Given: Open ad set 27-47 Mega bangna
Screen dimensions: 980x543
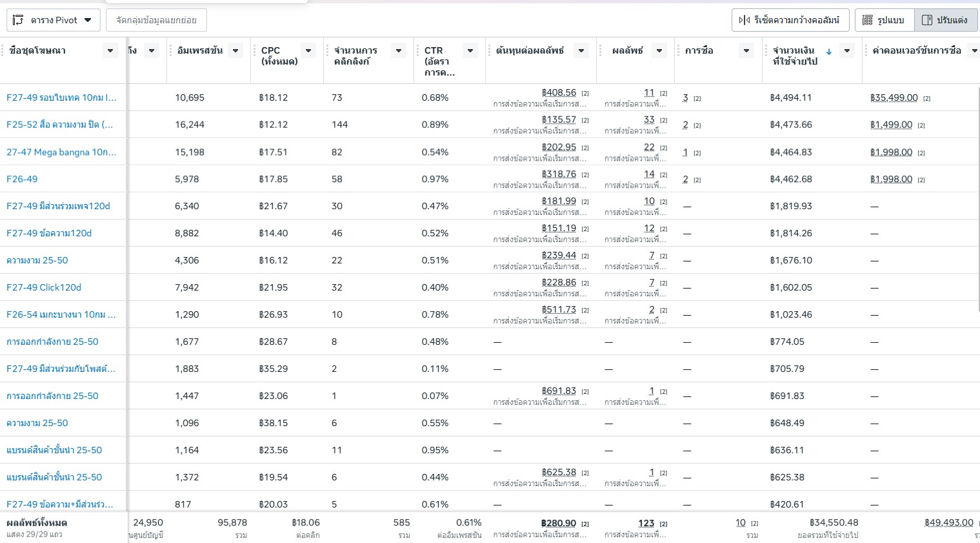Looking at the screenshot, I should click(x=61, y=152).
